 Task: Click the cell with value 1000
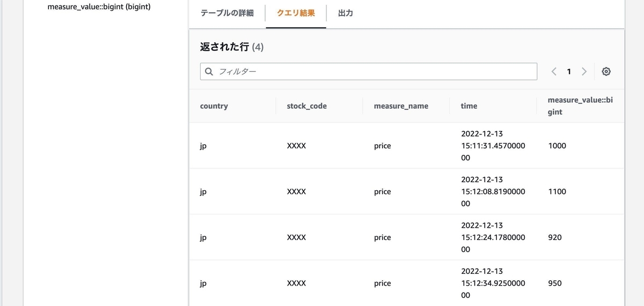557,146
